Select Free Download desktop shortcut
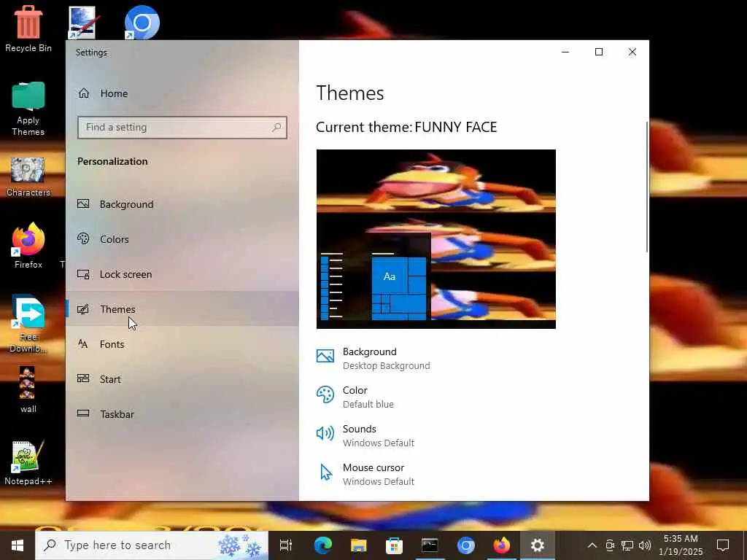 tap(28, 324)
